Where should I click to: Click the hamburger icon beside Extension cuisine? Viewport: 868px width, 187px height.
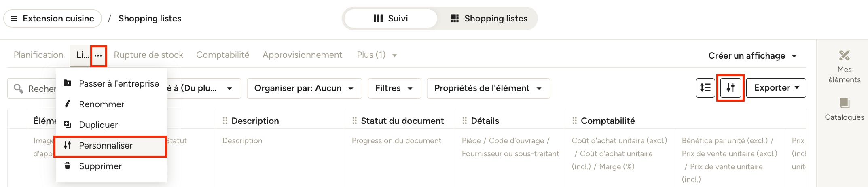(14, 19)
